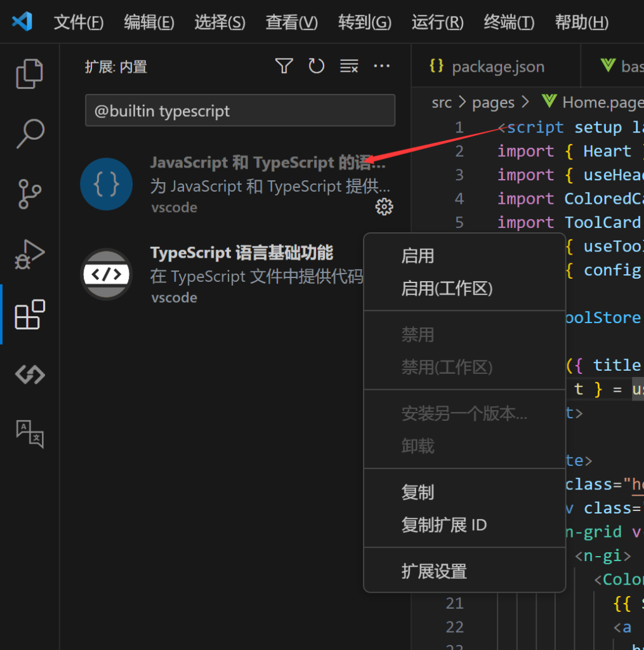This screenshot has width=644, height=650.
Task: Open the translation extension icon in activity bar
Action: coord(30,434)
